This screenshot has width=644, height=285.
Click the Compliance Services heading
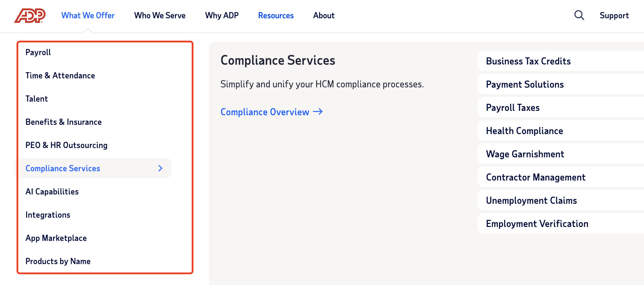pos(278,60)
